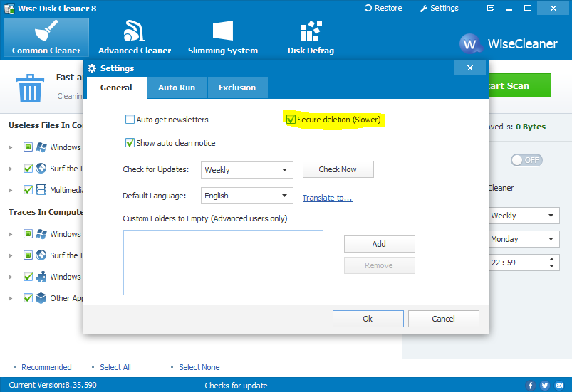Toggle Windows System checkbox under Useless Files
The width and height of the screenshot is (572, 392).
tap(28, 147)
